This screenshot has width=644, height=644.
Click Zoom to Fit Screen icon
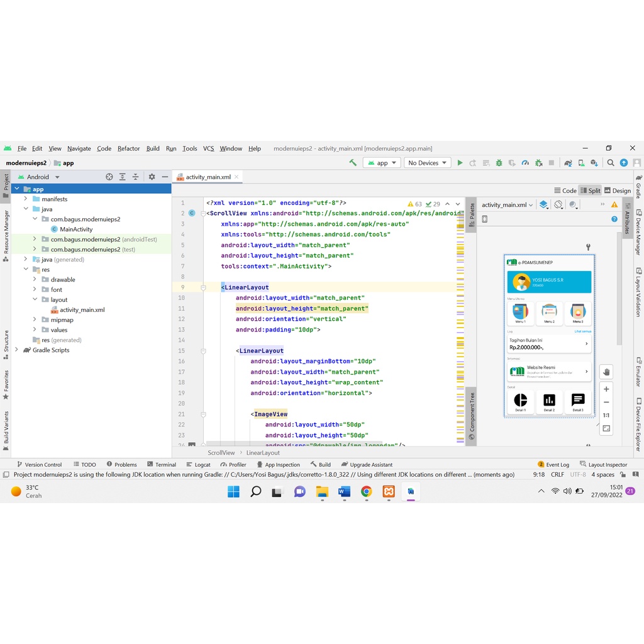tap(606, 428)
